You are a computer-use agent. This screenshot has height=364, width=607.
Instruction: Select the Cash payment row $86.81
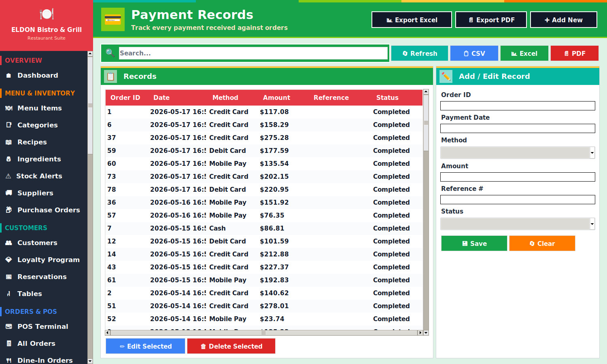[264, 228]
